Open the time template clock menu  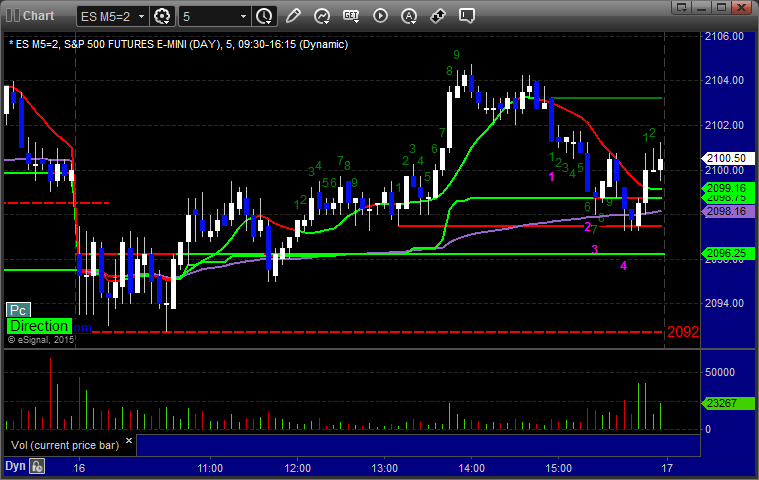pos(264,16)
